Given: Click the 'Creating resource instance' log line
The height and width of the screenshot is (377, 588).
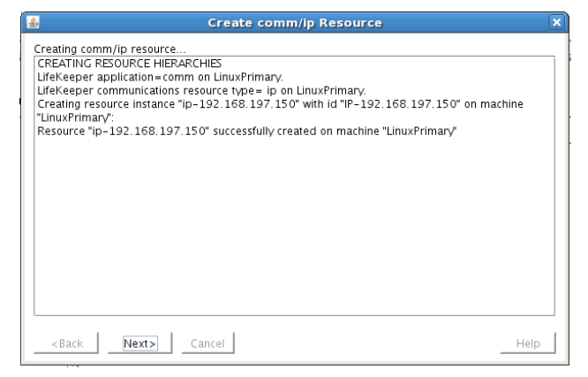Looking at the screenshot, I should pos(280,110).
